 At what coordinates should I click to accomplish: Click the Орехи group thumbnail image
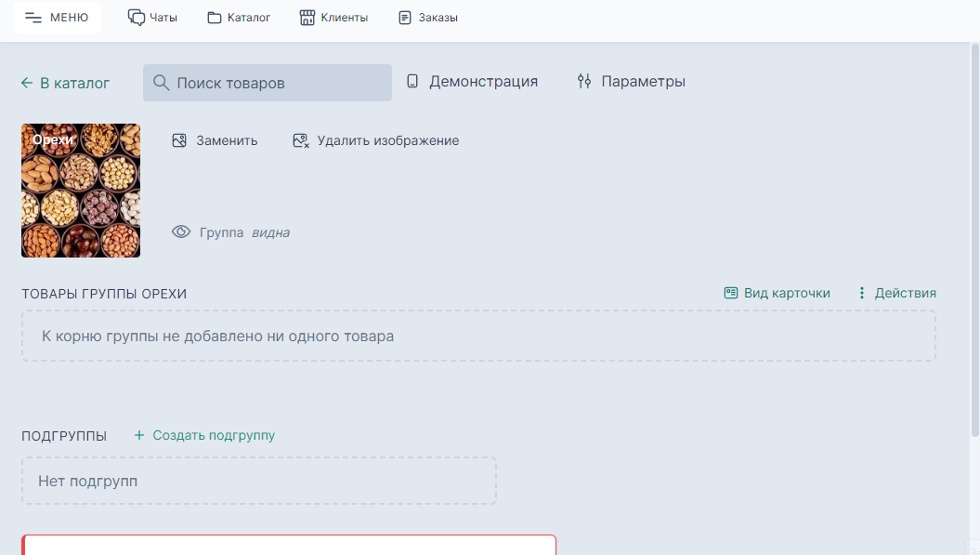coord(81,190)
